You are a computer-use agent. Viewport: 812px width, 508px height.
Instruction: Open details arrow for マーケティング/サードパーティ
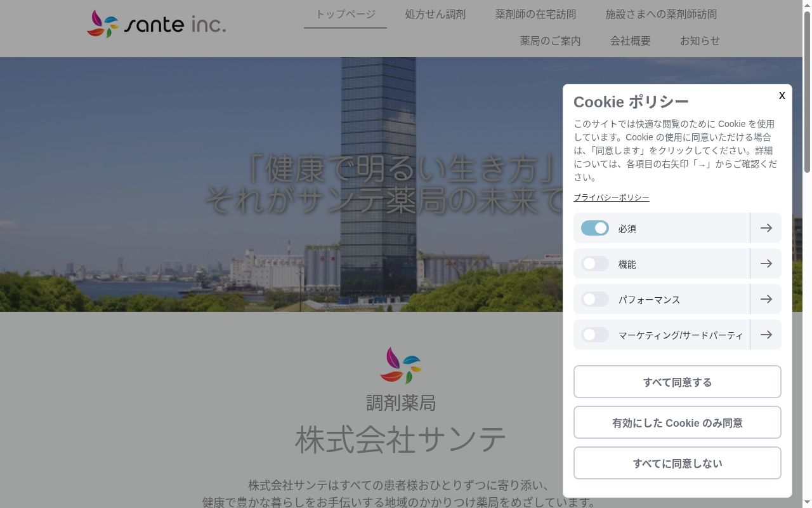tap(766, 335)
